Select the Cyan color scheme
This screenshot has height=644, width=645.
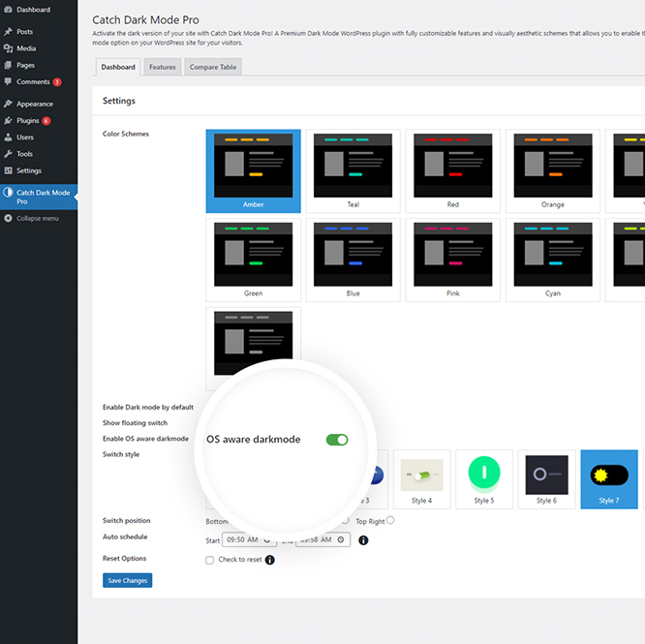[553, 260]
